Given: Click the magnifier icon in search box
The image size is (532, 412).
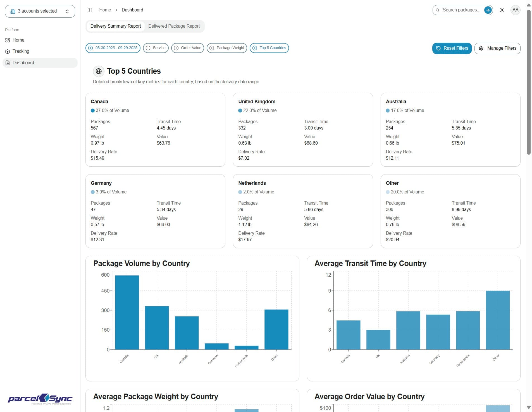Looking at the screenshot, I should click(x=438, y=10).
